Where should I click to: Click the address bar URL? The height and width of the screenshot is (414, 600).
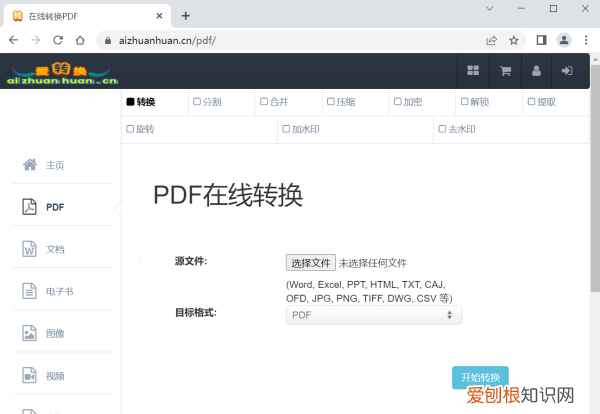tap(167, 41)
